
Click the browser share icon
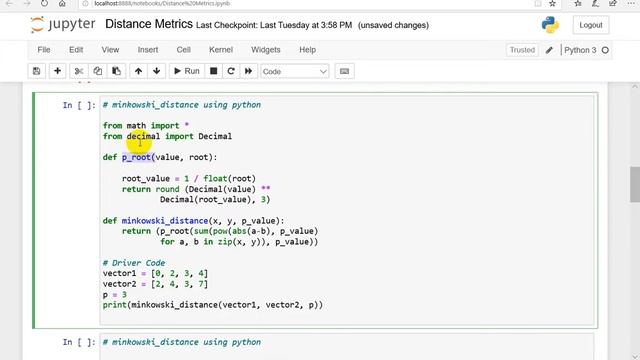click(612, 3)
